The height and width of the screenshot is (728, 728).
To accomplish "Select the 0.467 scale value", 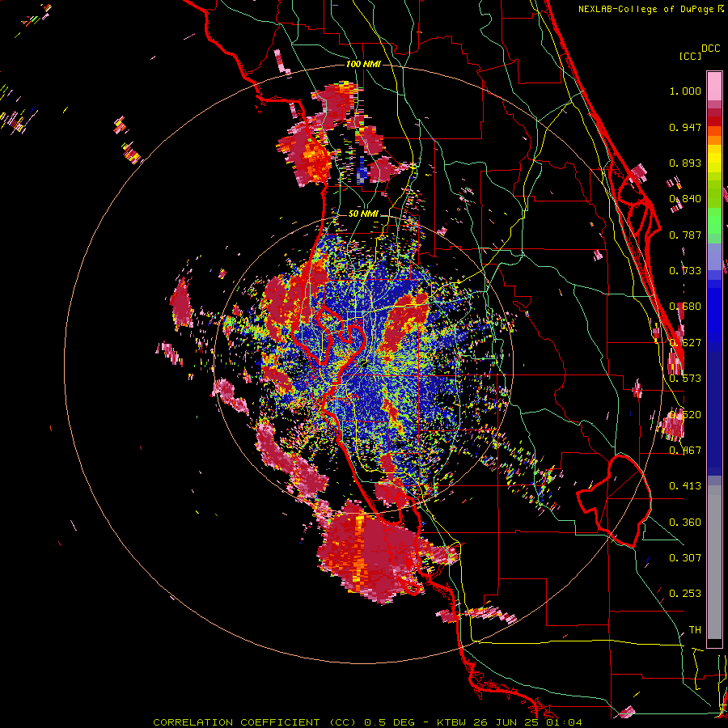I will (x=685, y=451).
